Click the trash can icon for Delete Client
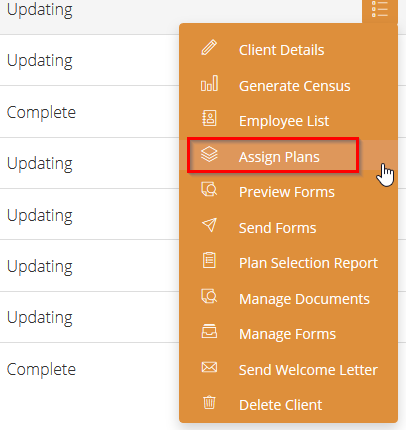Screen dimensions: 406x430 point(209,402)
